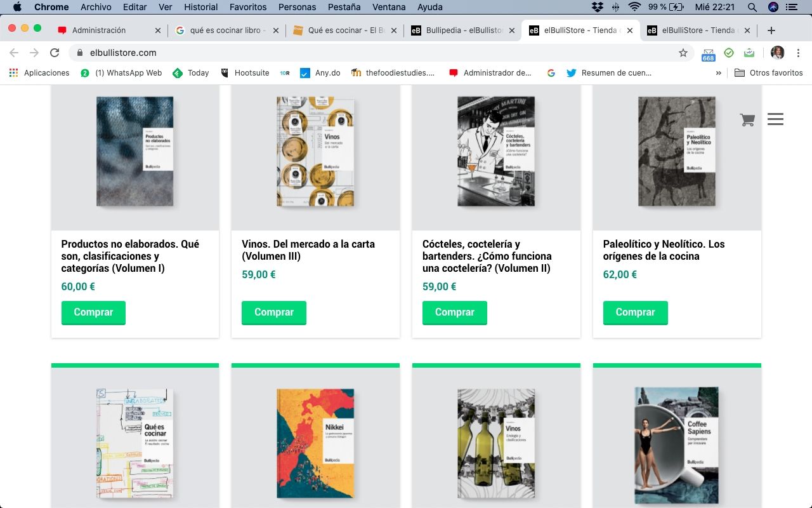
Task: Open a new tab with the plus button
Action: [x=771, y=30]
